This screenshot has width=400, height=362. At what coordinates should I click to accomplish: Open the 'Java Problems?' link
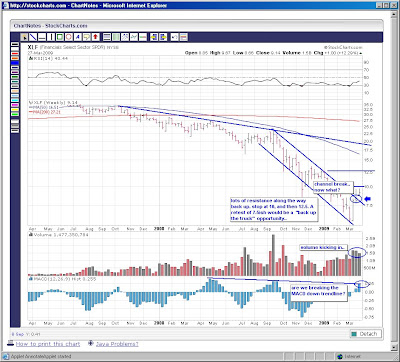coord(117,344)
